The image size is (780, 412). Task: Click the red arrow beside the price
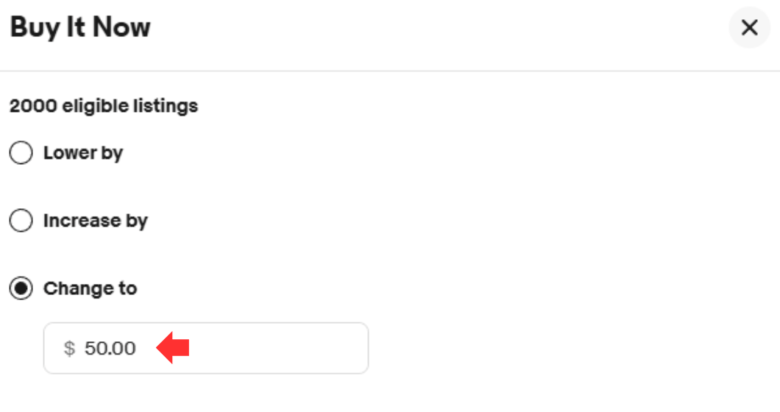(x=174, y=348)
